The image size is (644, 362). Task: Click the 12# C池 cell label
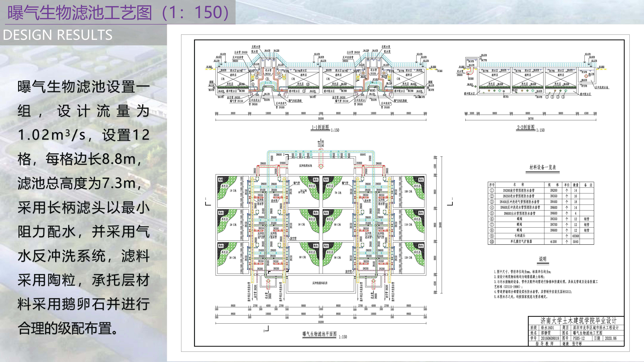[x=408, y=258]
